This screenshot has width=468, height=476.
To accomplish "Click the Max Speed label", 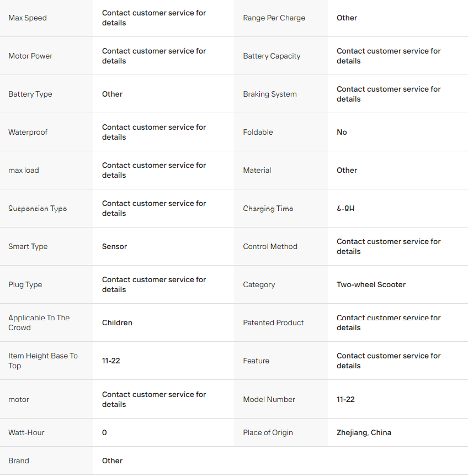I will click(28, 18).
